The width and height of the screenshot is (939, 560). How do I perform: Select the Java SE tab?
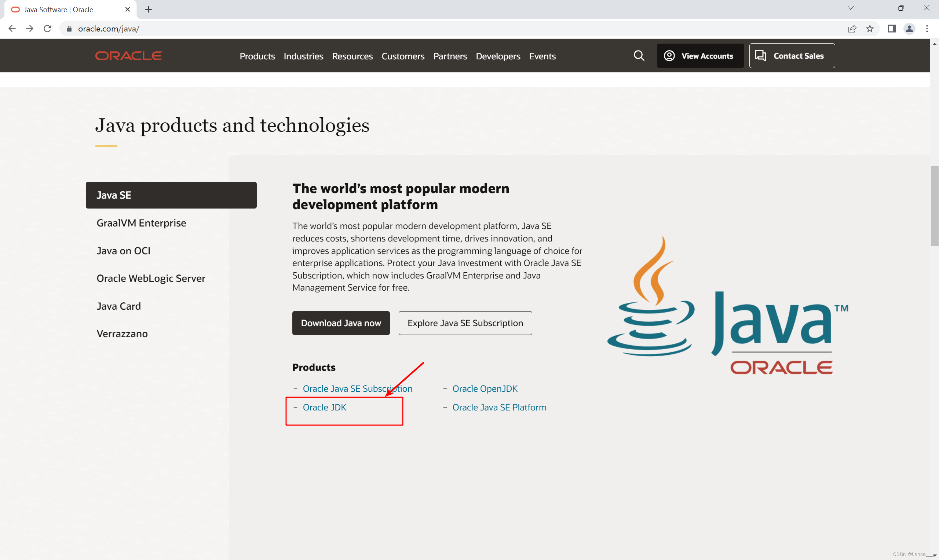[171, 195]
